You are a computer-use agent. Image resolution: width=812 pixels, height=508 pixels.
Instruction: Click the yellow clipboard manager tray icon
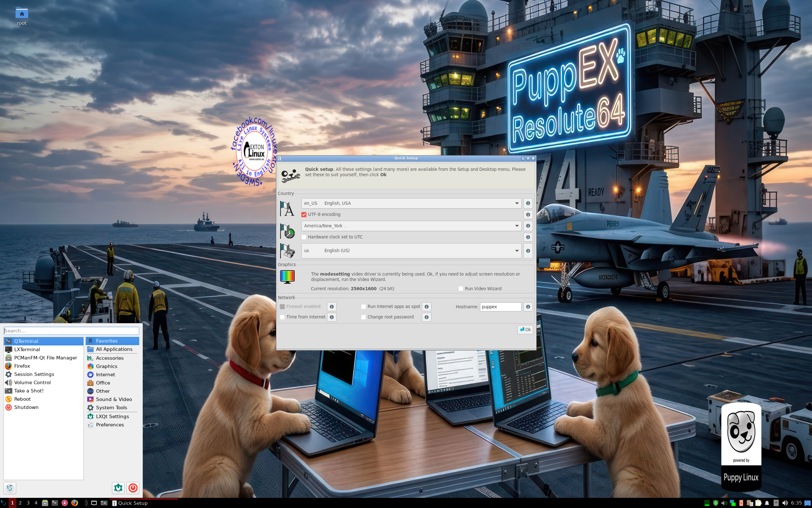(758, 503)
